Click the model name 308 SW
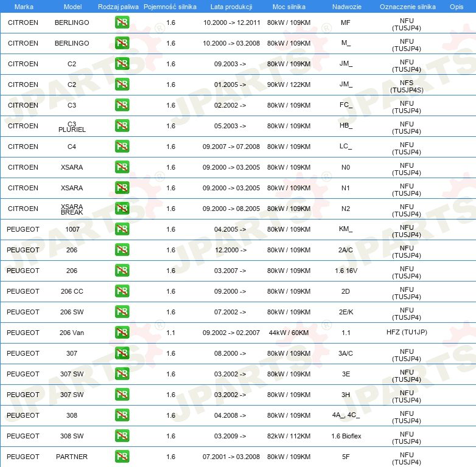The width and height of the screenshot is (476, 467). (72, 436)
